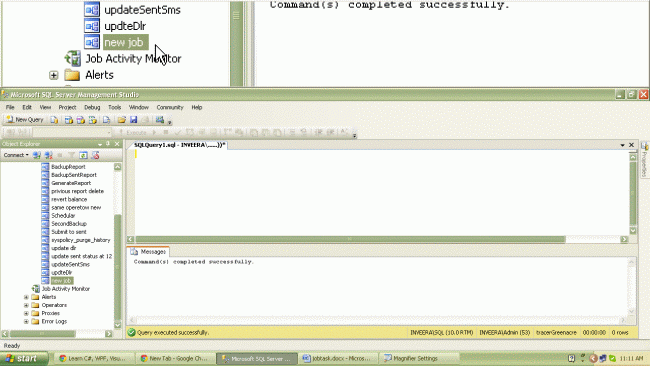This screenshot has height=366, width=650.
Task: Click the Disconnect icon in Object Explorer
Action: (49, 155)
